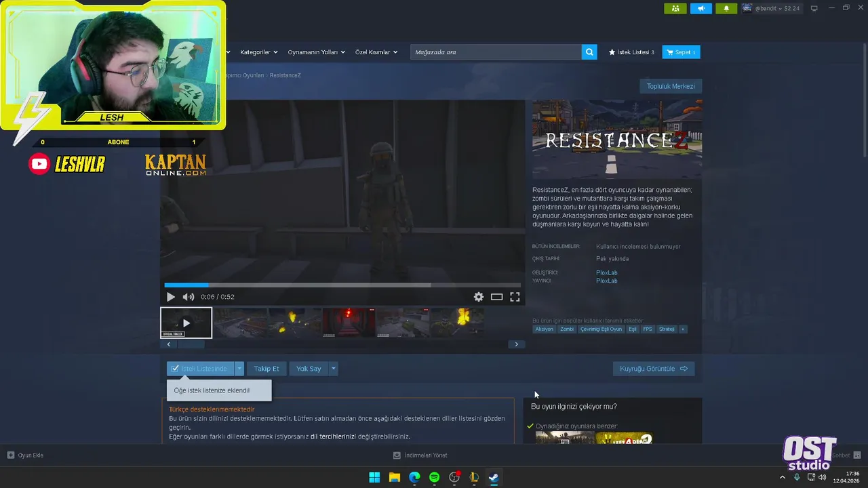
Task: Open the Yok Say dropdown arrow
Action: pyautogui.click(x=333, y=369)
